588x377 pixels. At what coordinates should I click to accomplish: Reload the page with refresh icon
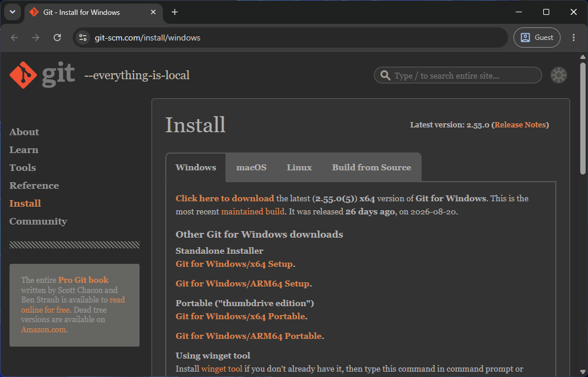[57, 38]
